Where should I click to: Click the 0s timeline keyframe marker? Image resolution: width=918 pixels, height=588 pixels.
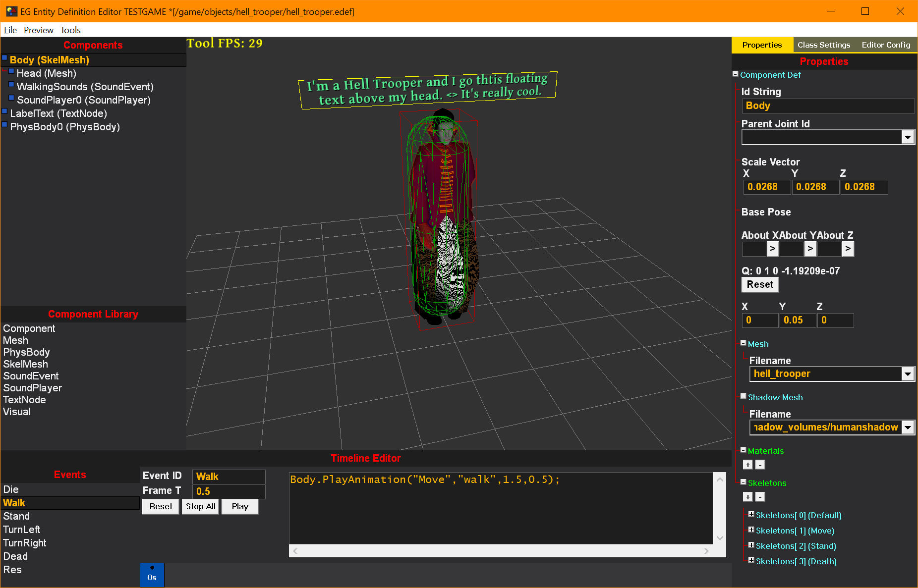click(152, 575)
